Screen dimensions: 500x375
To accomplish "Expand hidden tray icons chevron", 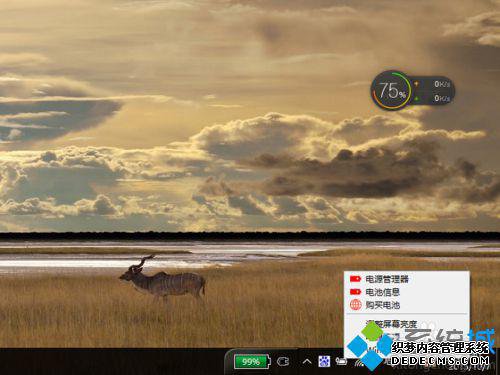I will click(307, 361).
